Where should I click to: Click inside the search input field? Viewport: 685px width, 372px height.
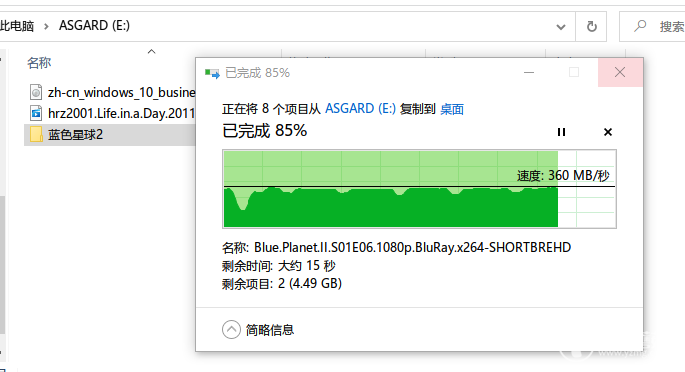671,27
